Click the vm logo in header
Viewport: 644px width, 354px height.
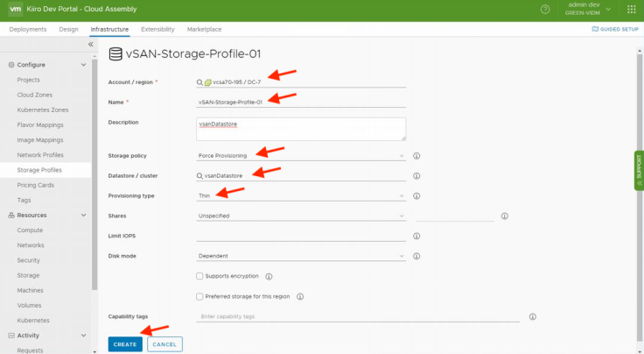pos(15,9)
